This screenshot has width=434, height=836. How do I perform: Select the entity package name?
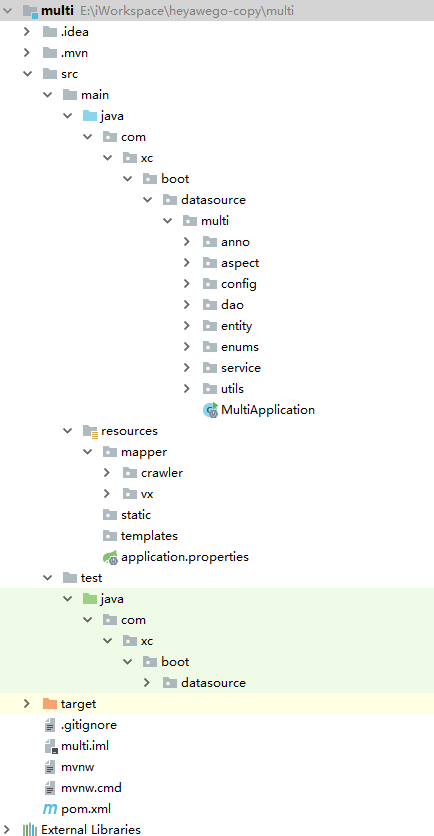[237, 326]
